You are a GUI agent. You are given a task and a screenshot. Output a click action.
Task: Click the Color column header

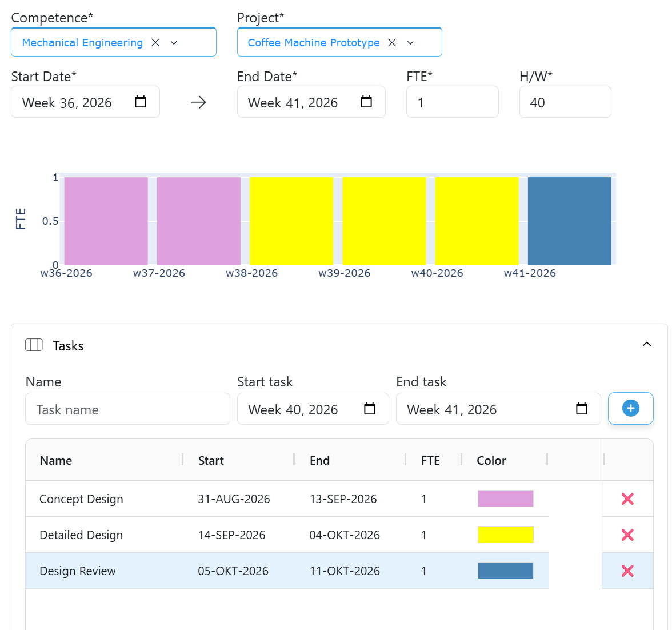(x=491, y=461)
